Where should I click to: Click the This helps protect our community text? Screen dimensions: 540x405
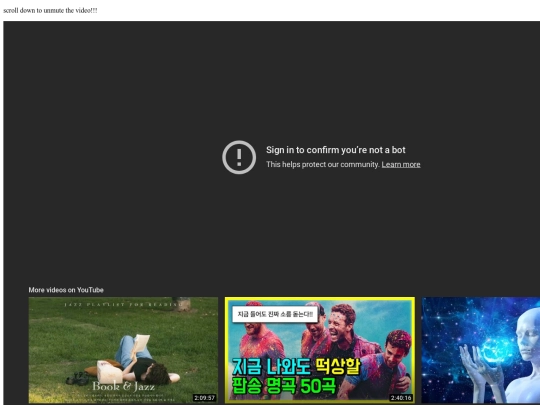click(323, 165)
